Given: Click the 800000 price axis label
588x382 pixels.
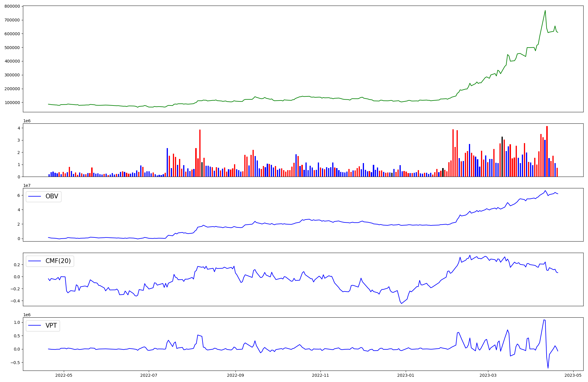Looking at the screenshot, I should coord(12,6).
